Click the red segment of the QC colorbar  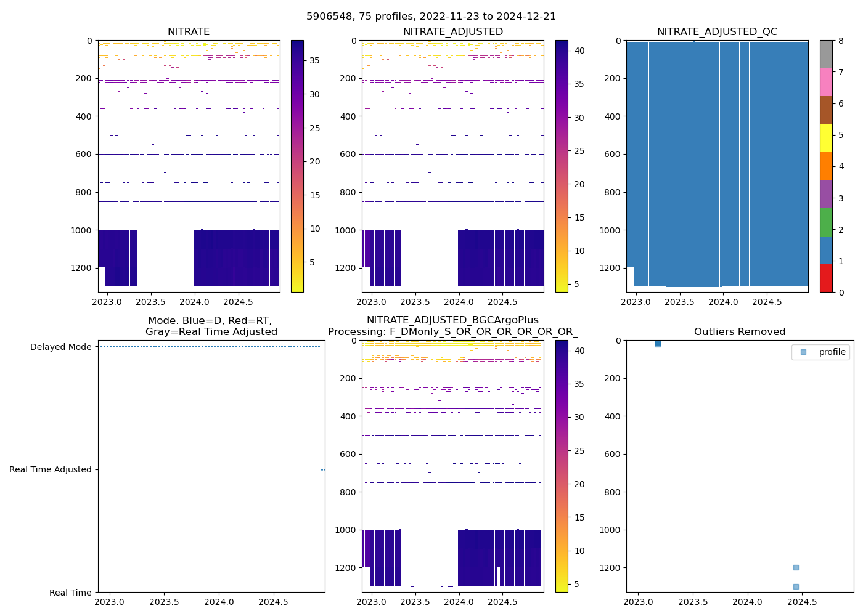pos(826,278)
